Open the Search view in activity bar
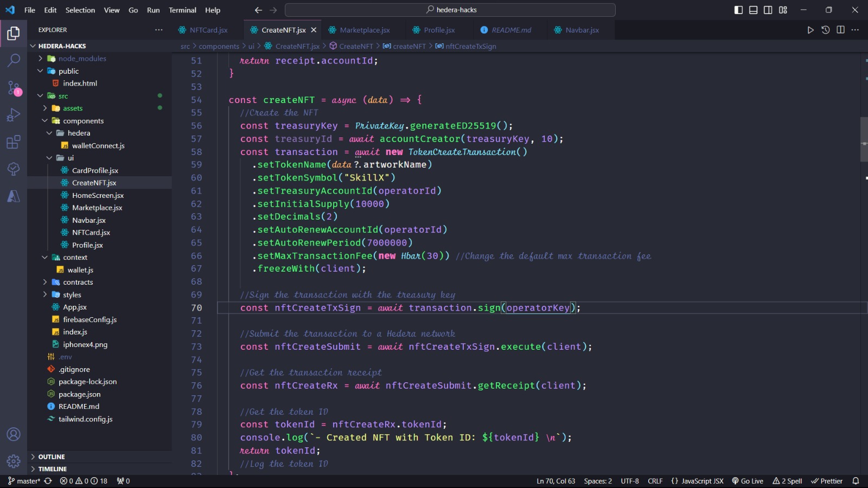The width and height of the screenshot is (868, 488). click(x=14, y=60)
